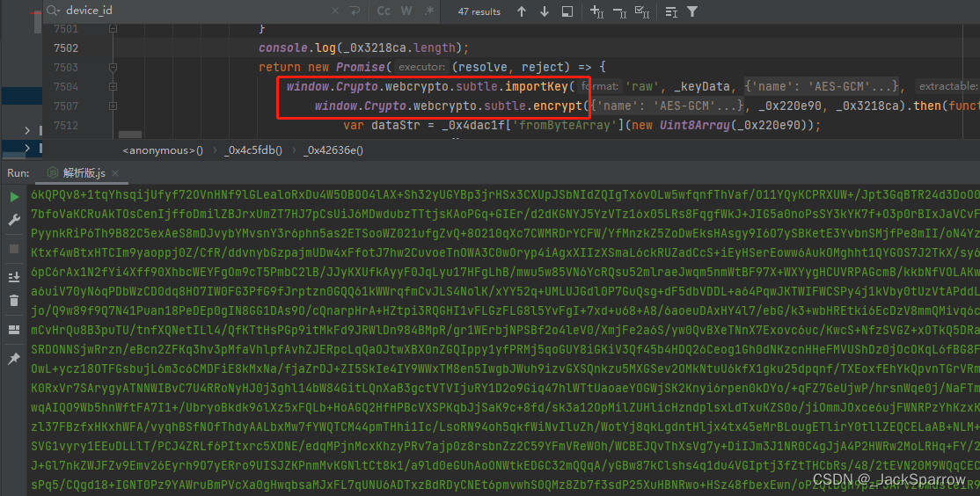
Task: Click line number 7502 in gutter
Action: (66, 48)
